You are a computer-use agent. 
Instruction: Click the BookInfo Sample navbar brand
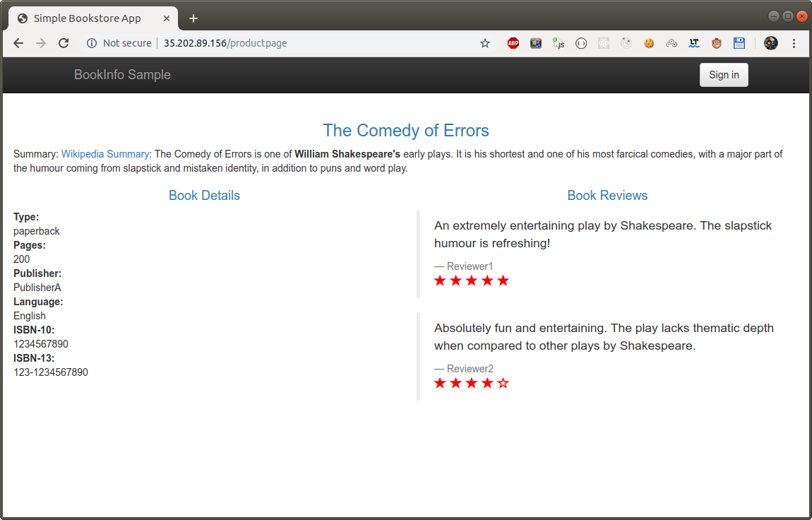click(x=122, y=75)
